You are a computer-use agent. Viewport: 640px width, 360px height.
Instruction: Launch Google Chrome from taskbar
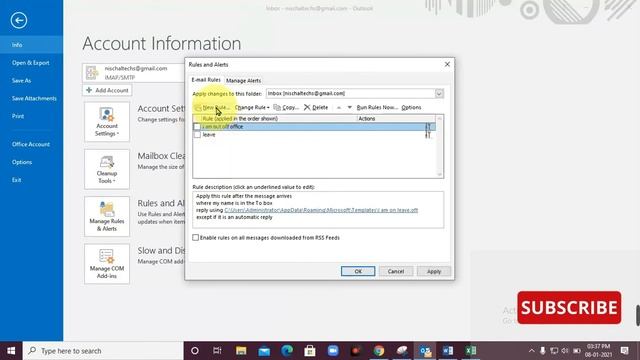click(379, 351)
